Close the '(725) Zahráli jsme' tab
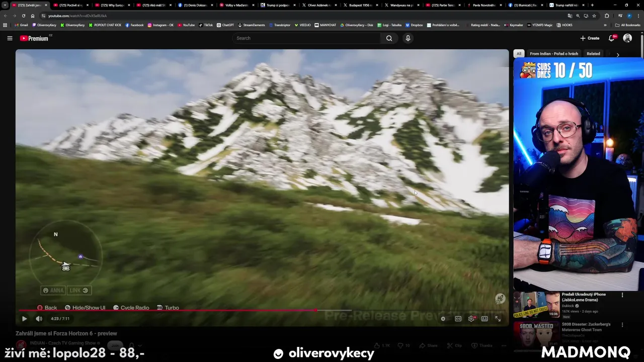Viewport: 644px width, 362px height. coord(46,5)
